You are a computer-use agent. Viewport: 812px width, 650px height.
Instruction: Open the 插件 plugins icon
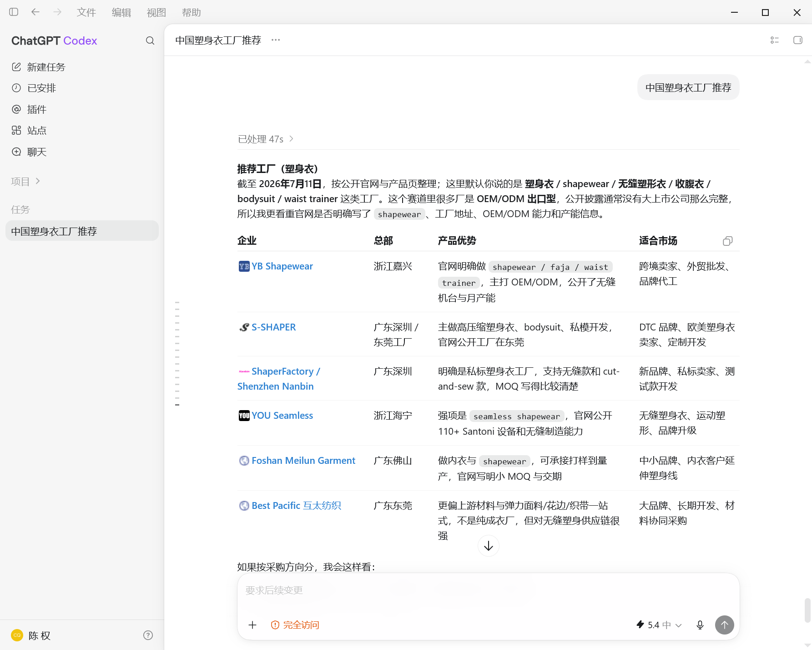point(16,109)
